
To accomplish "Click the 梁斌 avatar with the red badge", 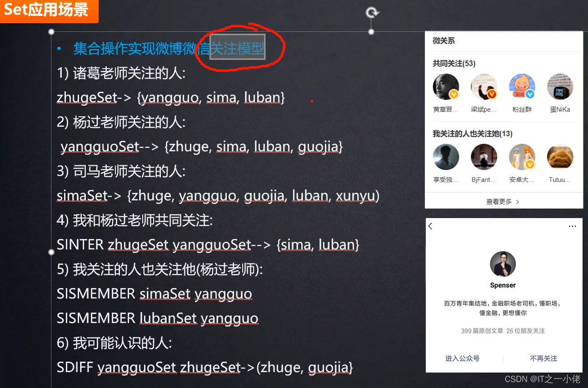I will click(x=484, y=87).
